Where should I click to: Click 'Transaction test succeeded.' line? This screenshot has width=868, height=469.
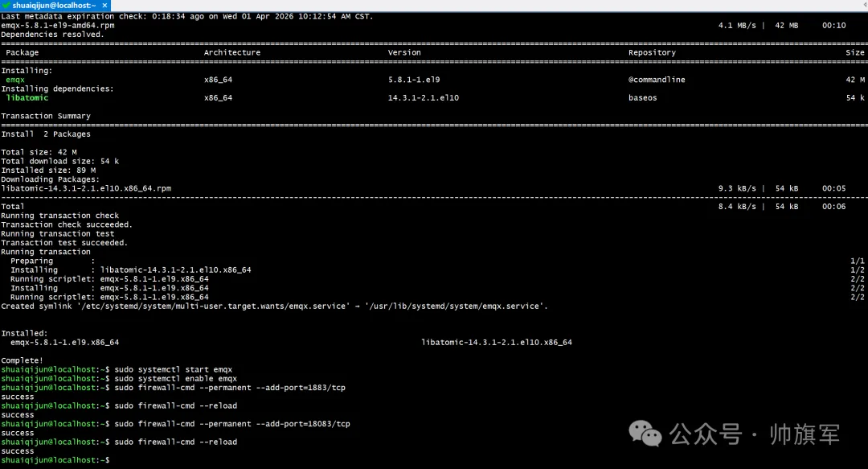64,243
